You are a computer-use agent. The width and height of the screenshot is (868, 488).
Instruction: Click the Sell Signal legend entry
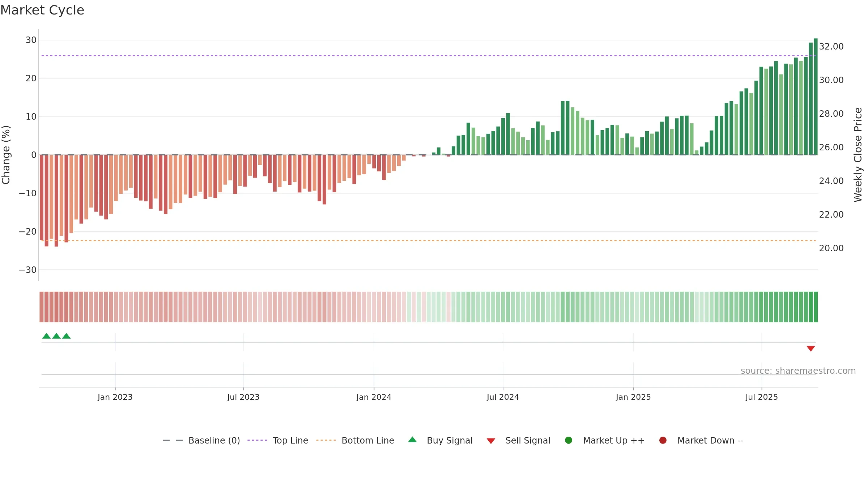click(x=518, y=440)
